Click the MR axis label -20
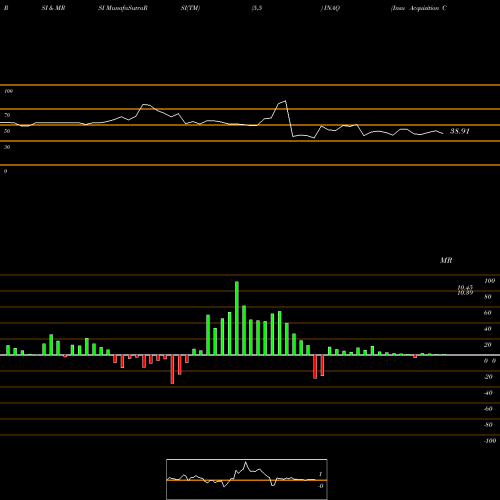500x500 pixels. [488, 377]
